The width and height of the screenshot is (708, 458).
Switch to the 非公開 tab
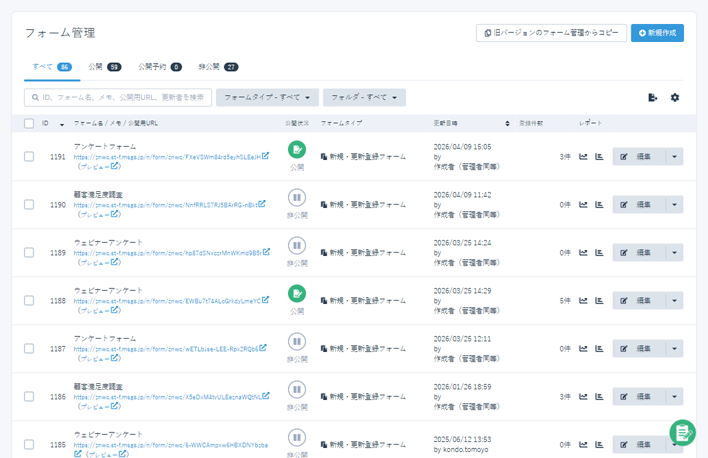pos(218,67)
